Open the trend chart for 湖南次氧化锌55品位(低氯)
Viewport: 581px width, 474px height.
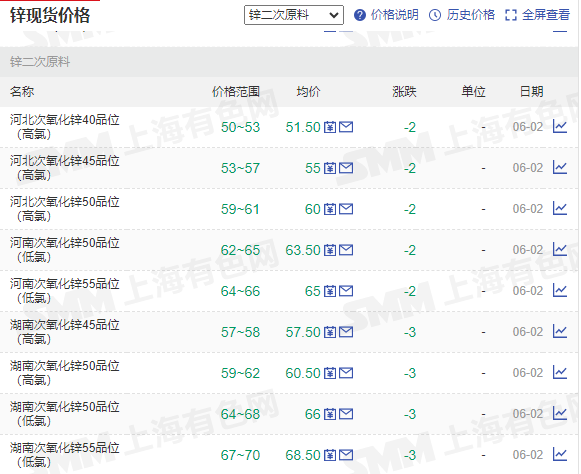[x=560, y=455]
